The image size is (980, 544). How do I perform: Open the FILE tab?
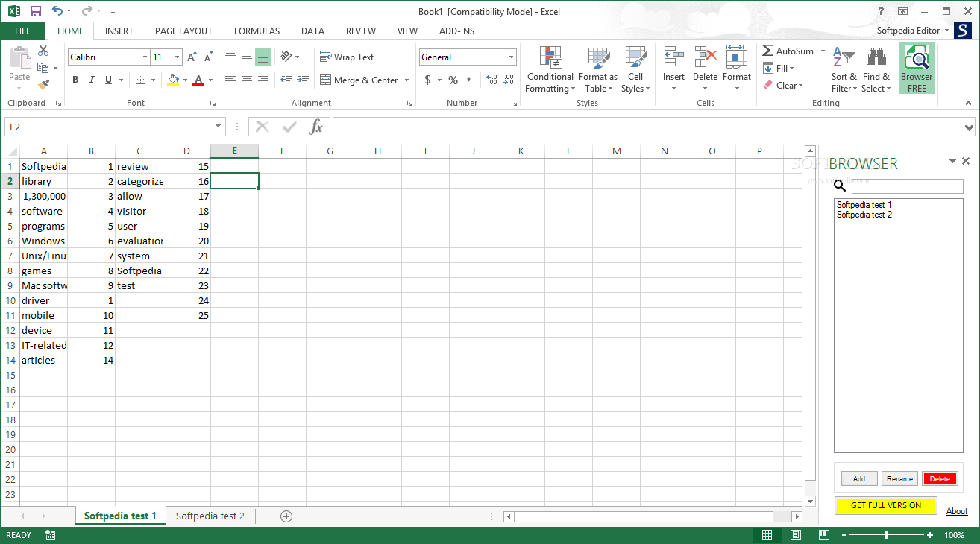pos(23,31)
